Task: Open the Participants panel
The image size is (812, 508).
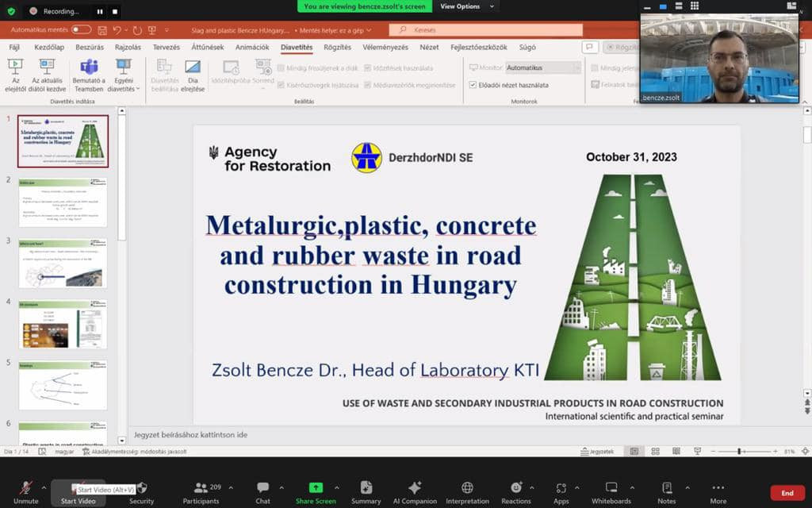Action: click(x=201, y=487)
